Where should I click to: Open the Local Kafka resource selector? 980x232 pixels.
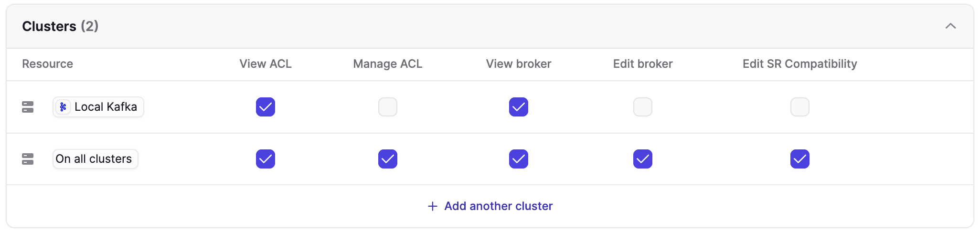coord(98,107)
